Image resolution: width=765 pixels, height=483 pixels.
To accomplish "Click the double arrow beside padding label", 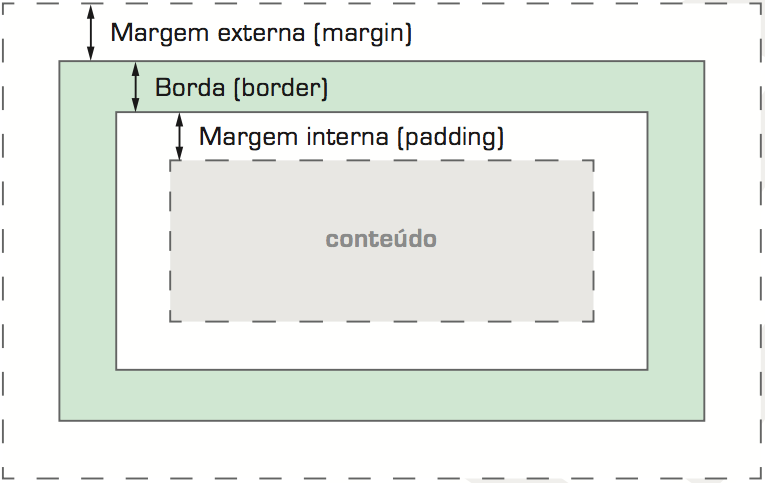I will point(179,137).
